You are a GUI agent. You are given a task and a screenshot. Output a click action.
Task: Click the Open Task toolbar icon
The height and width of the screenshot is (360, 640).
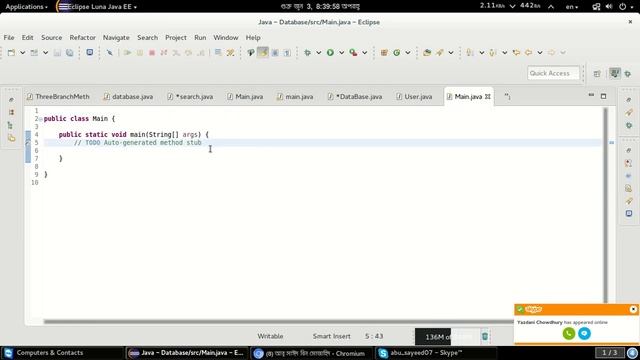(x=89, y=52)
